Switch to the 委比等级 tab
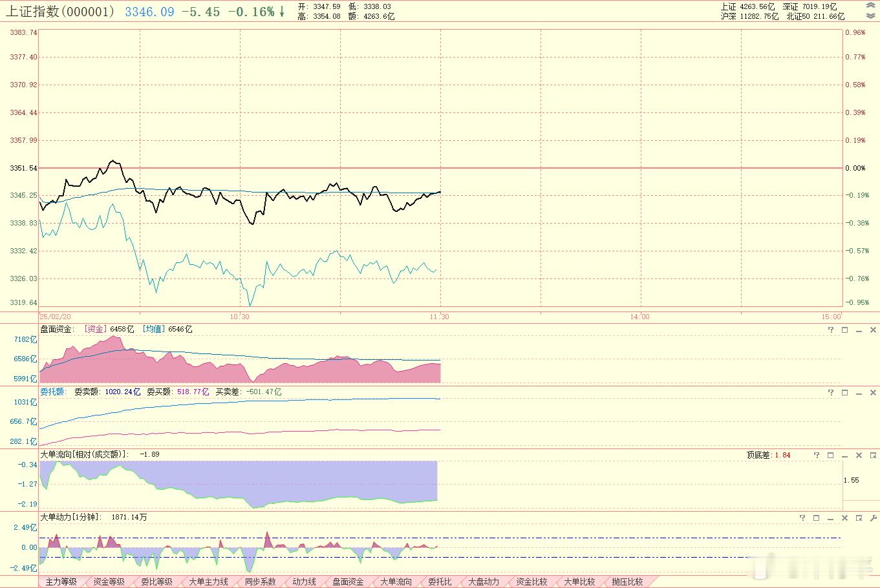 [x=156, y=582]
